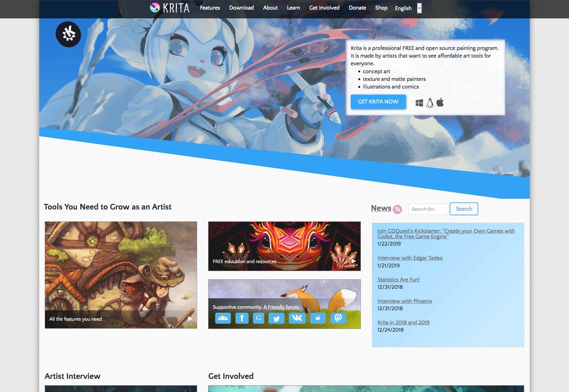Click the 'Tools You Need to Grow' heading
This screenshot has height=392, width=569.
pyautogui.click(x=108, y=207)
